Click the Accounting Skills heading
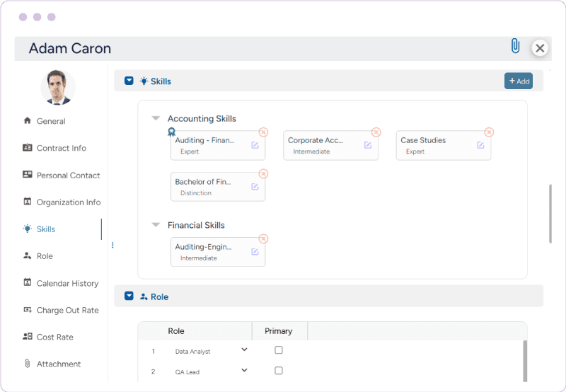 (x=202, y=119)
